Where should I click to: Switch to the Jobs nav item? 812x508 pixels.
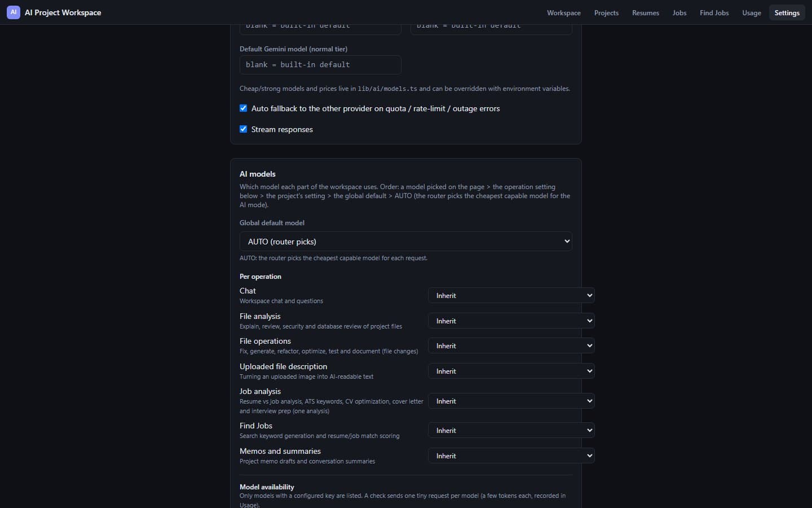click(679, 12)
